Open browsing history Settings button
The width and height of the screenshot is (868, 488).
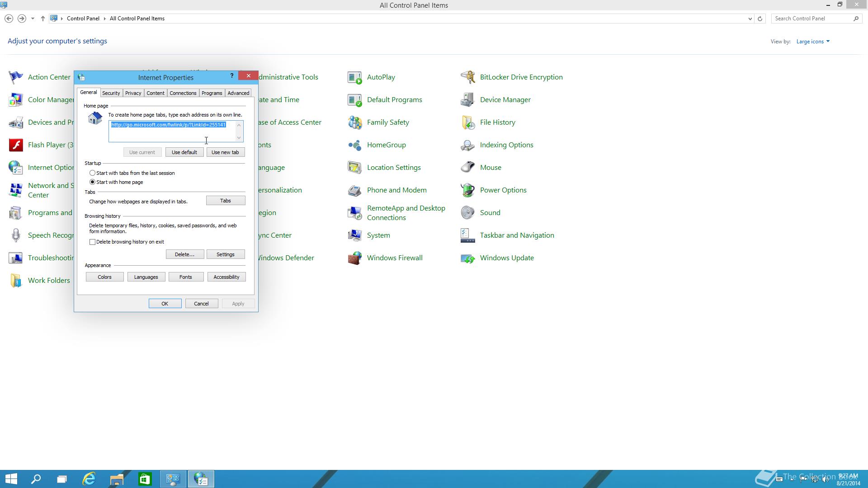coord(225,254)
